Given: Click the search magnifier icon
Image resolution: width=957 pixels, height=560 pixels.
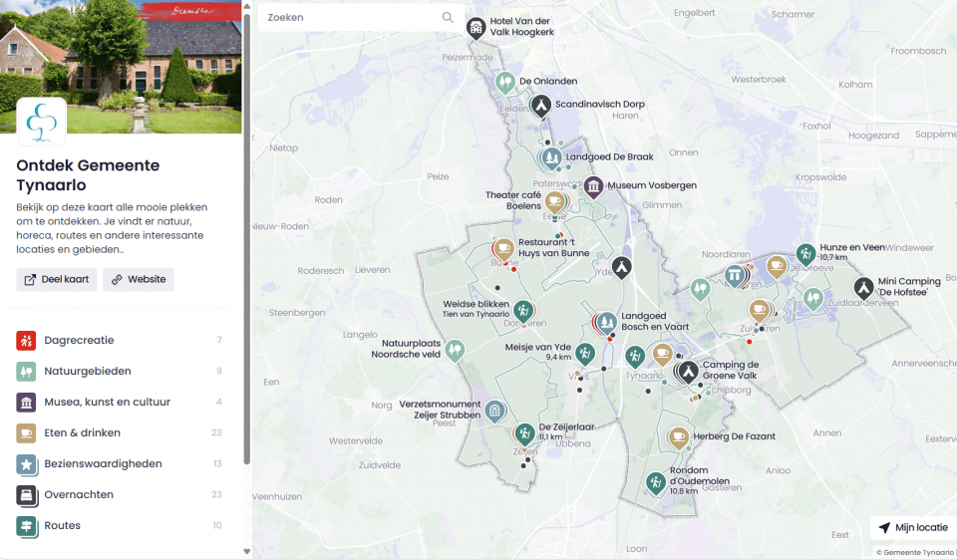Looking at the screenshot, I should tap(449, 17).
